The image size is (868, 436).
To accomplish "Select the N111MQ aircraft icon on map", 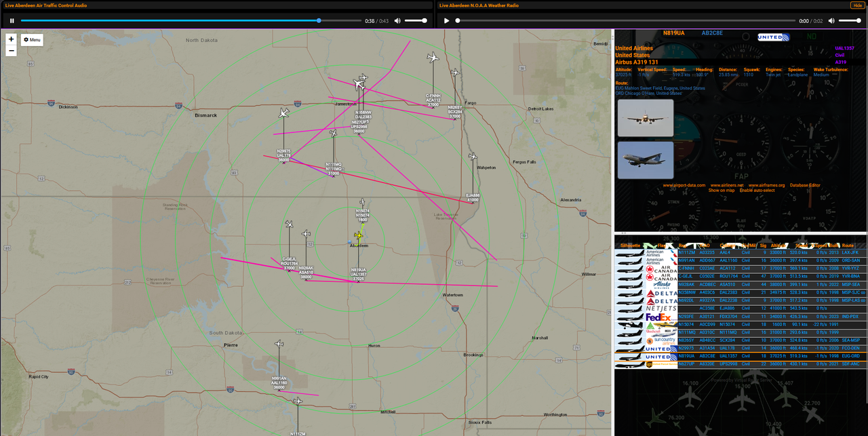I will coord(333,133).
